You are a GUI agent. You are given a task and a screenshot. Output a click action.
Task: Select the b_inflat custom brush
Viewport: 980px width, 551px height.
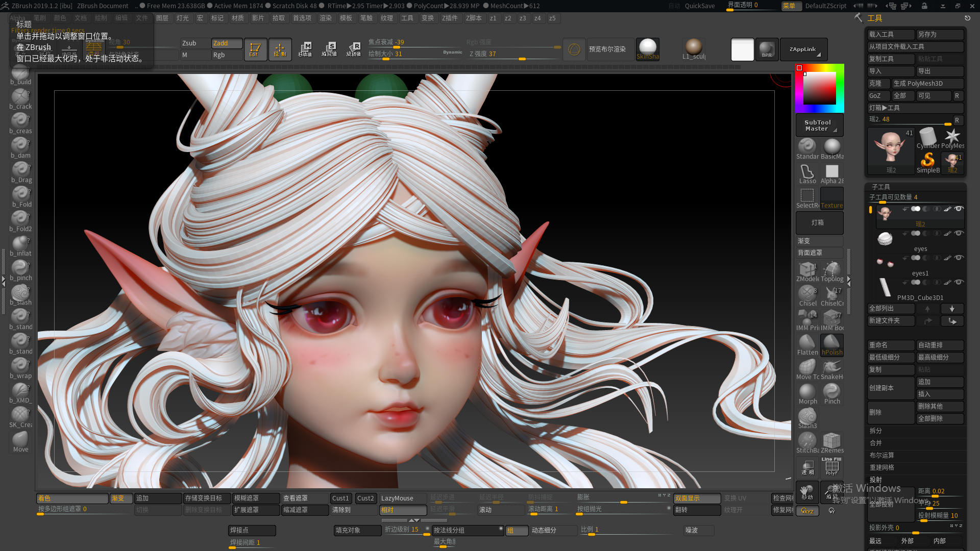pos(20,246)
